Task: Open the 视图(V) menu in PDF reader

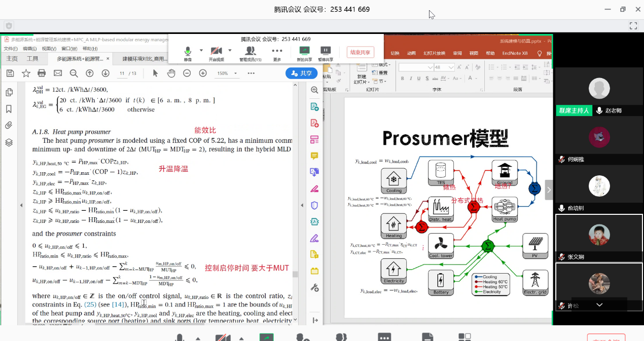Action: [49, 49]
